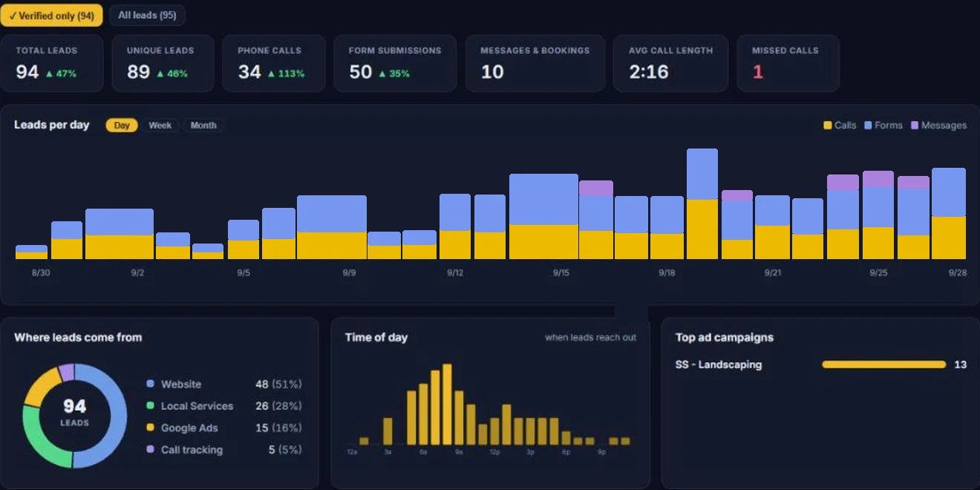Image resolution: width=980 pixels, height=490 pixels.
Task: Click the 9/15 date axis label
Action: click(561, 273)
